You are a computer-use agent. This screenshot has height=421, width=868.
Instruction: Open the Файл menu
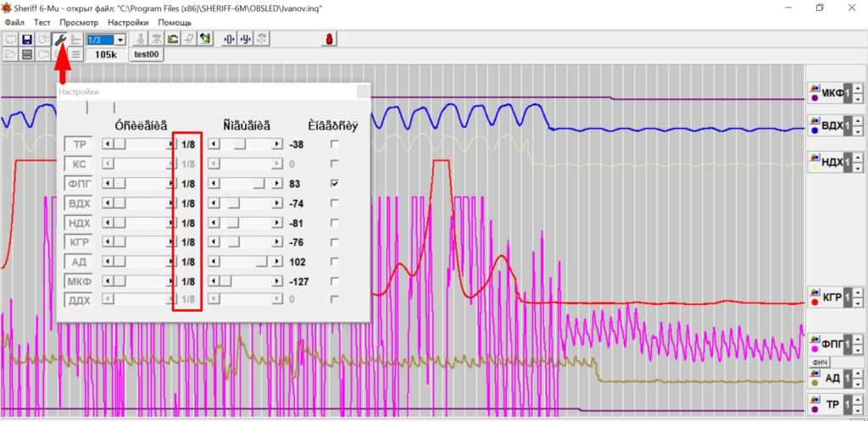[x=14, y=22]
